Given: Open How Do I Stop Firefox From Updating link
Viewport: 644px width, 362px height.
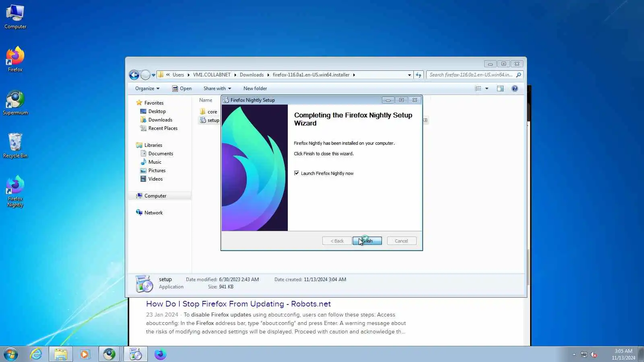Looking at the screenshot, I should tap(238, 304).
